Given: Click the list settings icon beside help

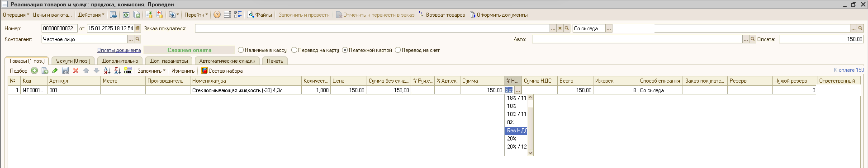Looking at the screenshot, I should [228, 15].
